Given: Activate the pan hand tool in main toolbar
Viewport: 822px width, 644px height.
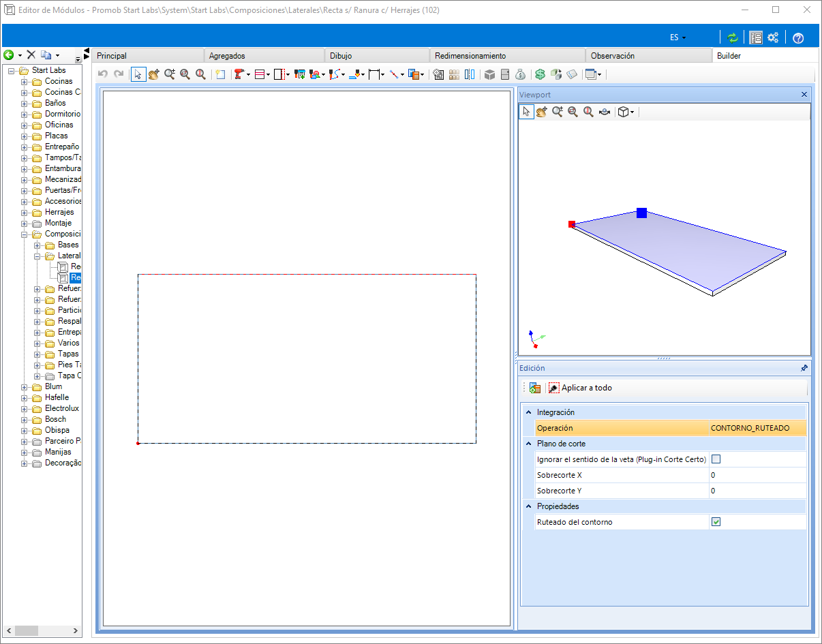Looking at the screenshot, I should tap(154, 74).
